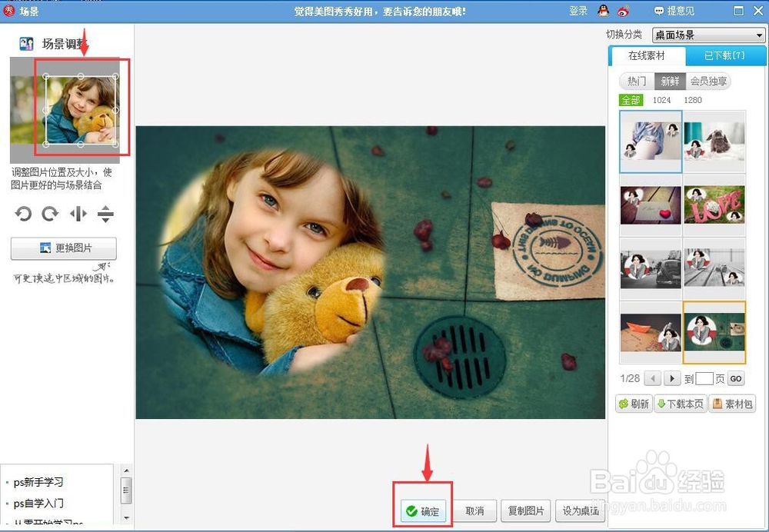The width and height of the screenshot is (769, 532).
Task: Rotate image counterclockwise icon
Action: pos(23,214)
